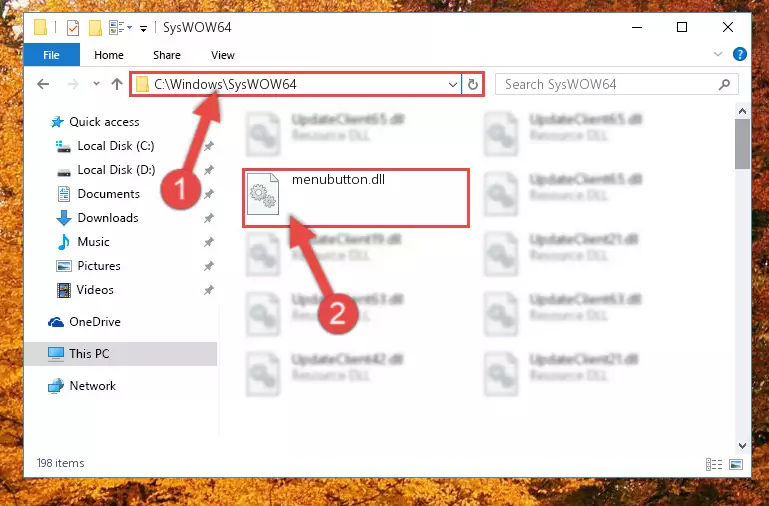Click the address bar path field
Viewport: 769px width, 506px height.
(x=296, y=84)
